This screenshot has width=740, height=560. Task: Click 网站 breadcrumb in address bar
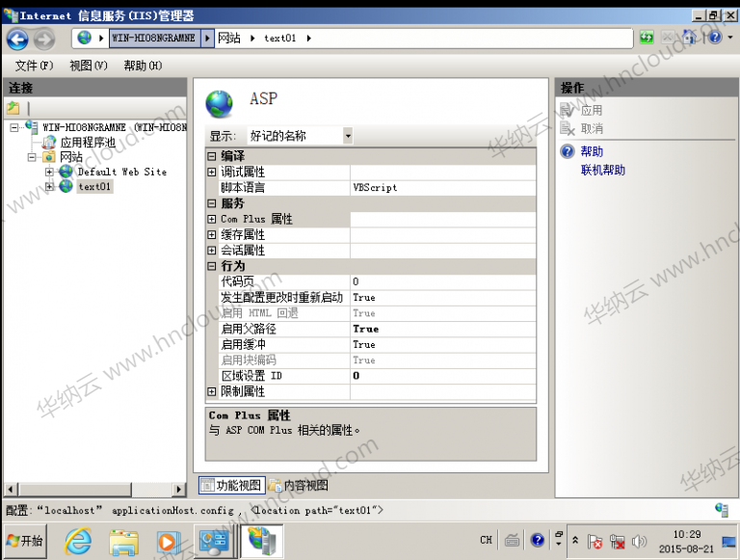point(229,38)
